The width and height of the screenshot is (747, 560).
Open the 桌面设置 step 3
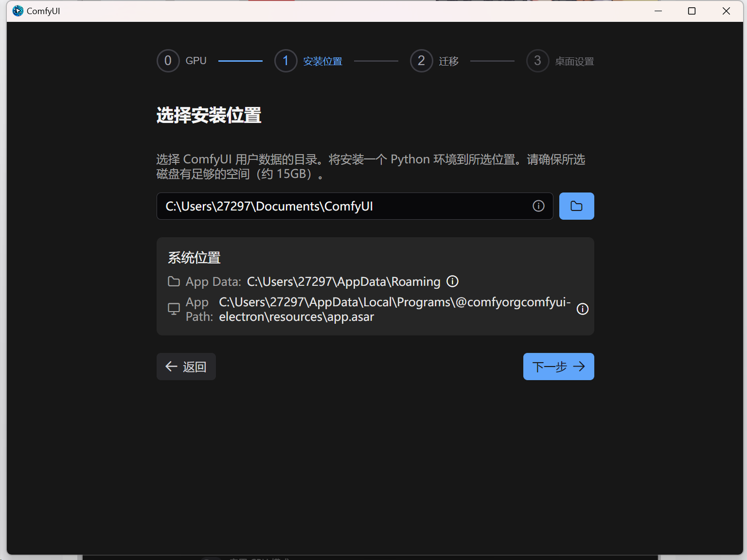[560, 61]
